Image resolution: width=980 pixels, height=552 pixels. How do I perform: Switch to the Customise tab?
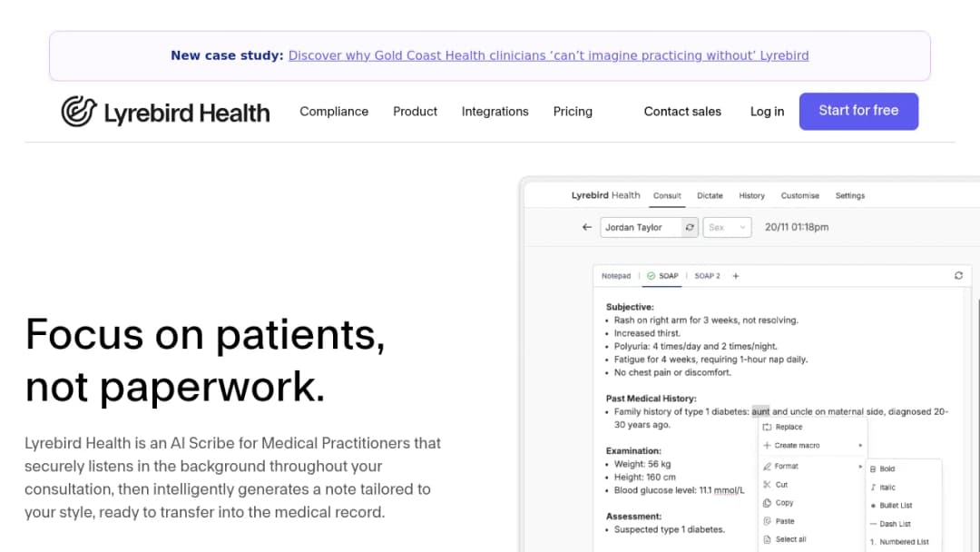pyautogui.click(x=800, y=196)
